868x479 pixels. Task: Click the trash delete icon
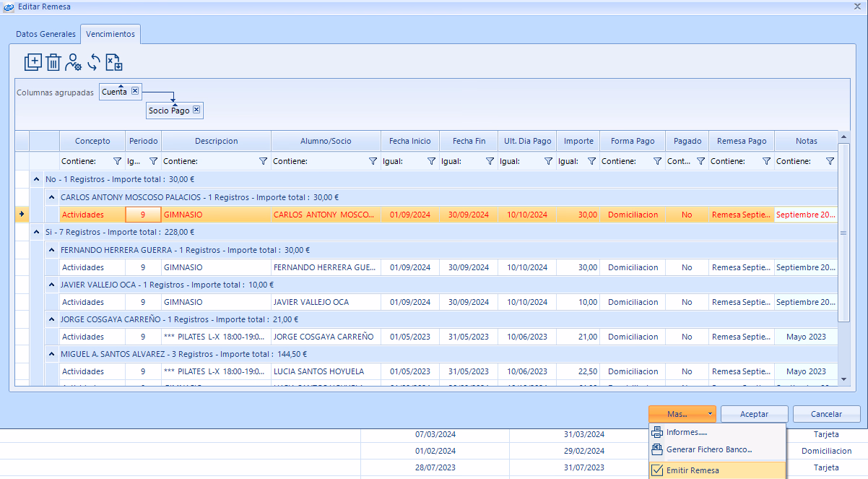click(x=53, y=62)
